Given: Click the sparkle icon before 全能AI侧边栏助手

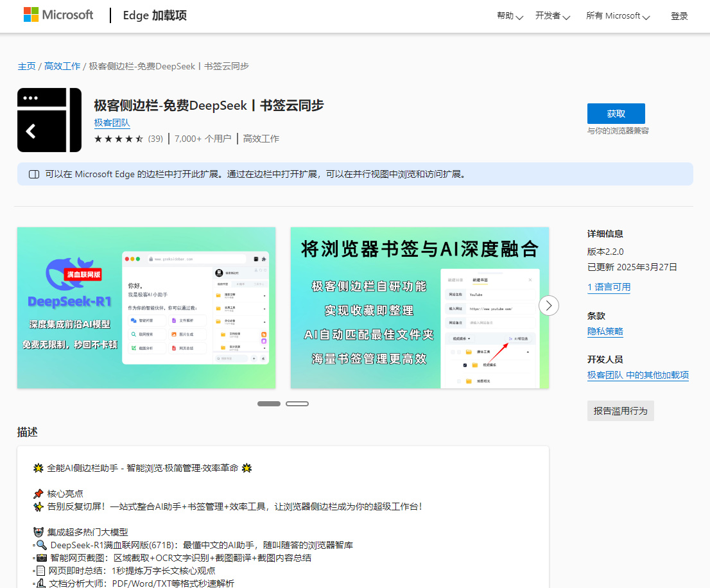Looking at the screenshot, I should (x=39, y=468).
